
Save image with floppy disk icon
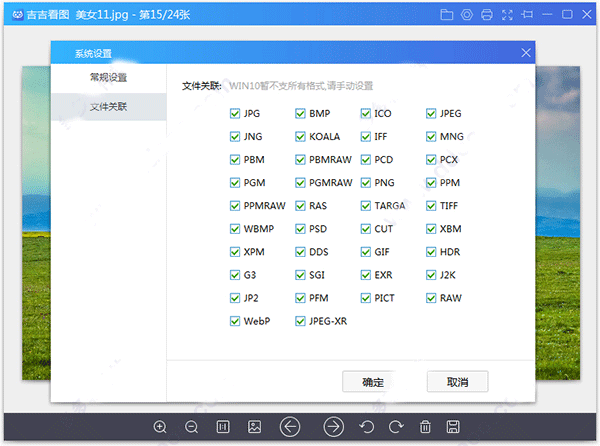click(x=453, y=426)
